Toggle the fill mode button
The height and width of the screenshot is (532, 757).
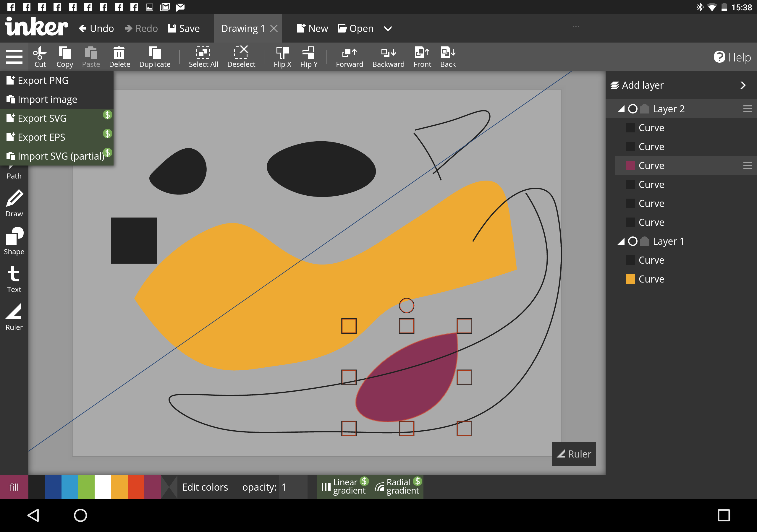(x=14, y=487)
